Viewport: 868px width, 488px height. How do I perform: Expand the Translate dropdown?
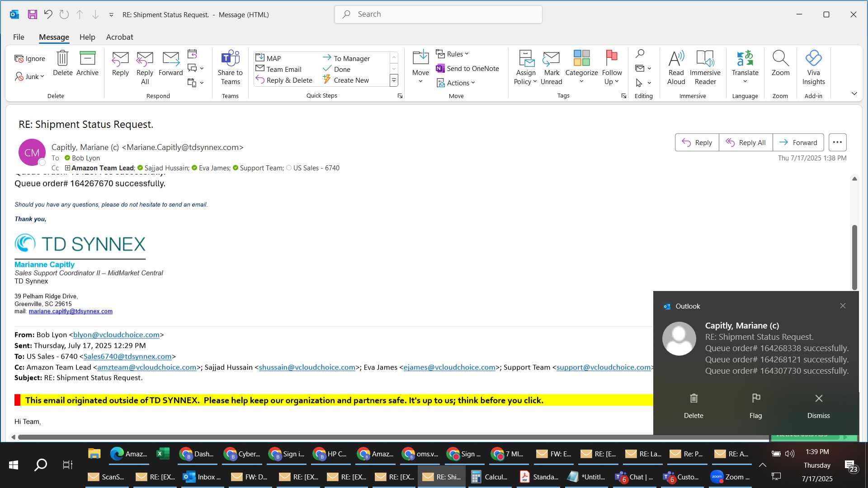point(745,68)
